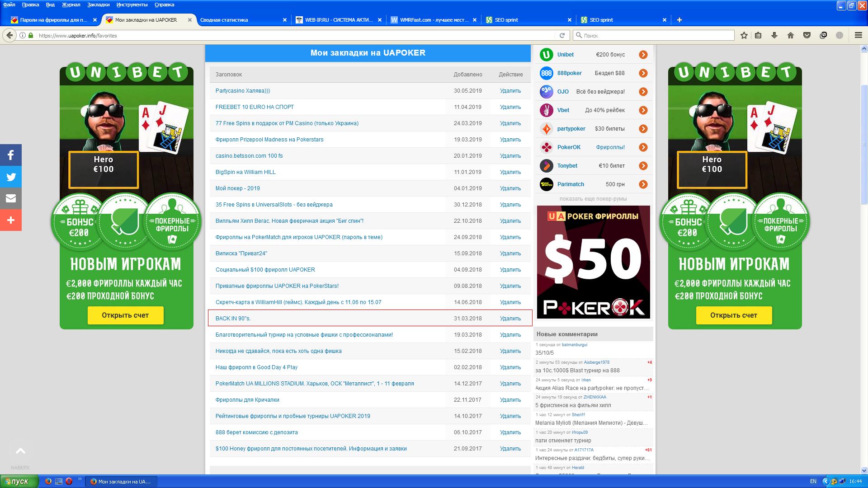Click orange arrow next to Vbet
This screenshot has width=868, height=488.
643,110
